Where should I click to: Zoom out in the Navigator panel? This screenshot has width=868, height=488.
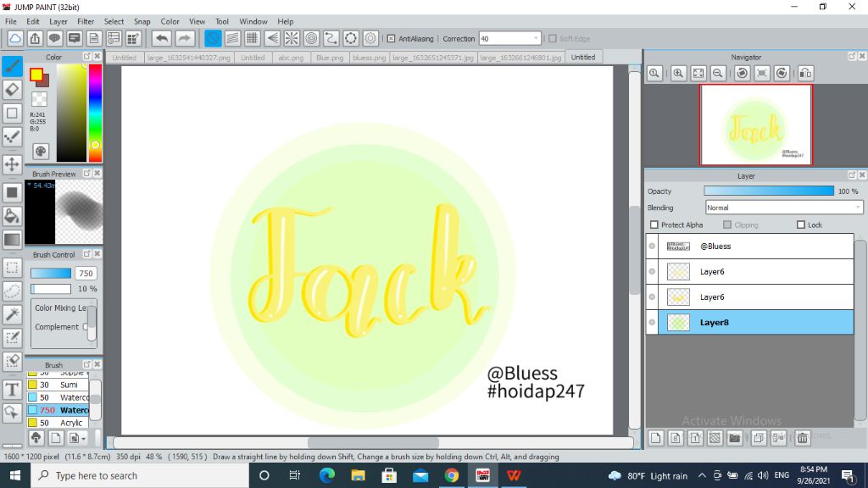718,73
